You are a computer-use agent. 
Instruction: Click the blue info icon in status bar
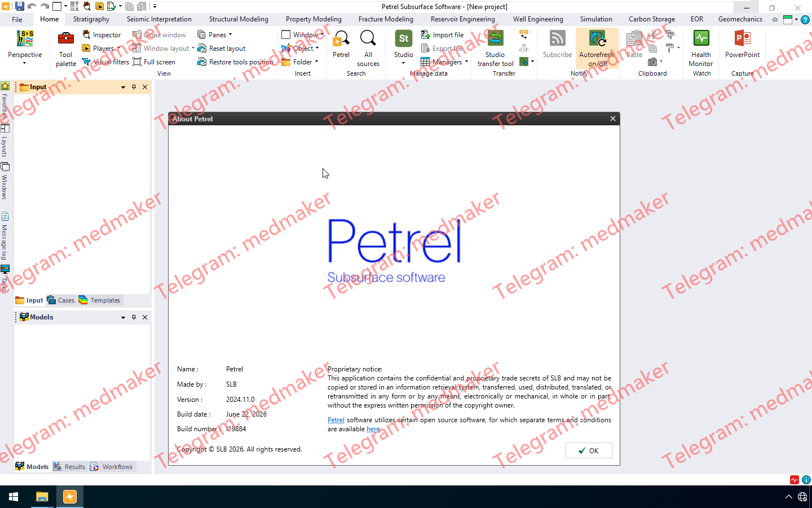click(x=806, y=480)
